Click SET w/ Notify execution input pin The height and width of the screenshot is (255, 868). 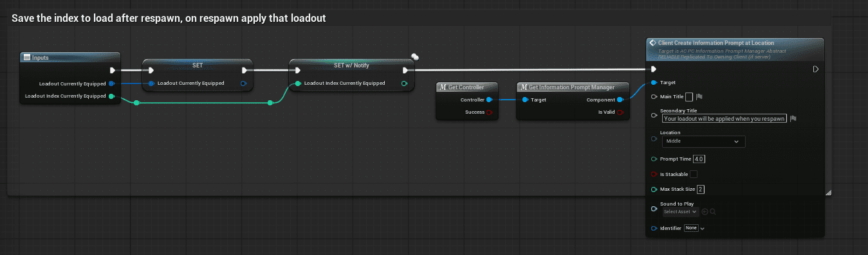pyautogui.click(x=297, y=71)
